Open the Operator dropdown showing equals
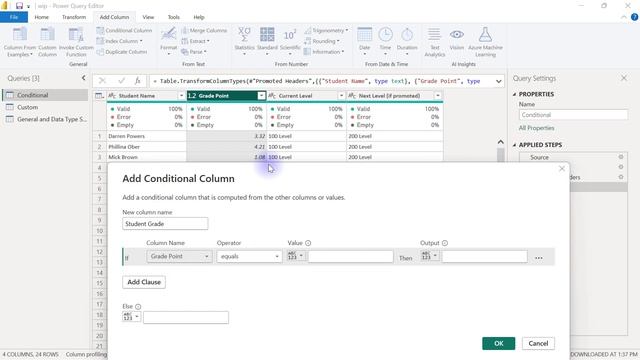The width and height of the screenshot is (640, 360). coord(249,256)
